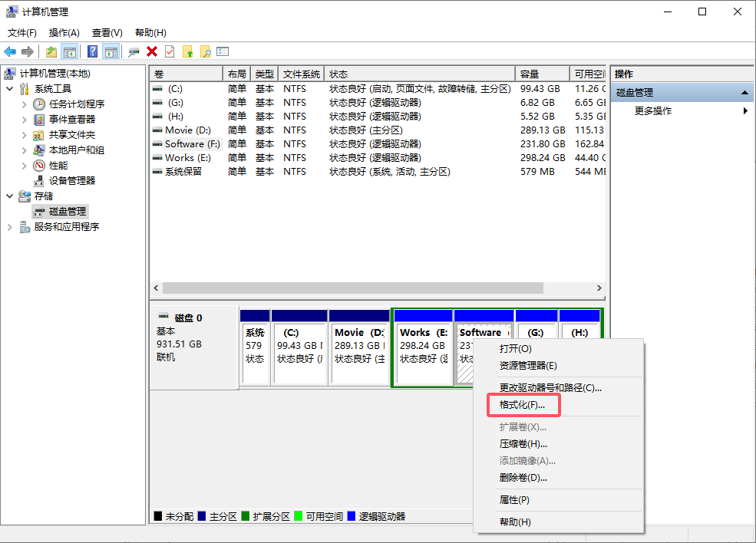Screen dimensions: 756x543
Task: Toggle the action pane show/hide icon
Action: [x=111, y=51]
